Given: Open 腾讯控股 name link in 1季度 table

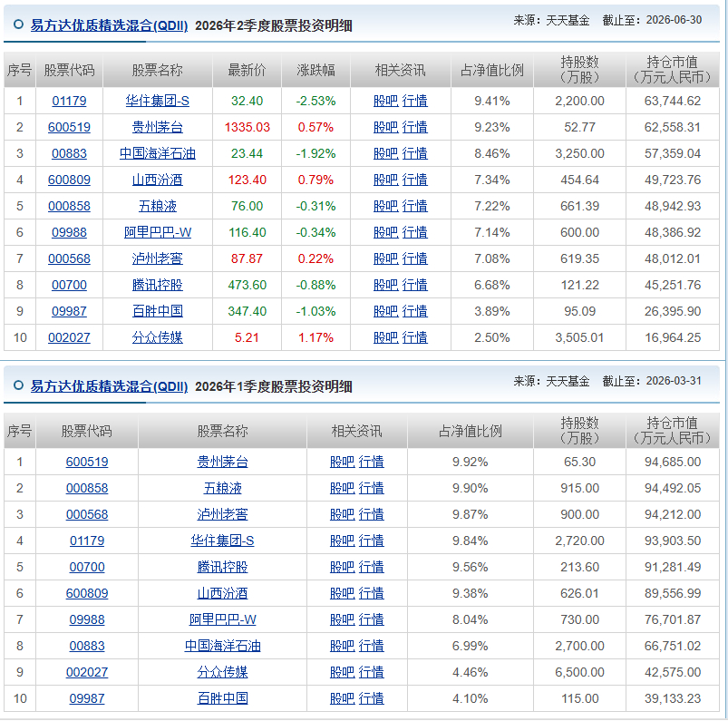Looking at the screenshot, I should (222, 567).
